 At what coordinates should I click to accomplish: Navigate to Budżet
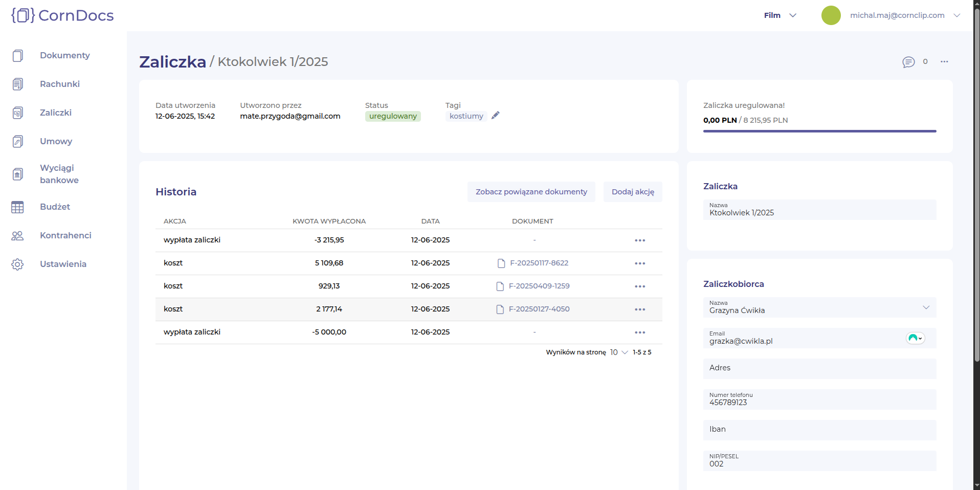(x=55, y=207)
